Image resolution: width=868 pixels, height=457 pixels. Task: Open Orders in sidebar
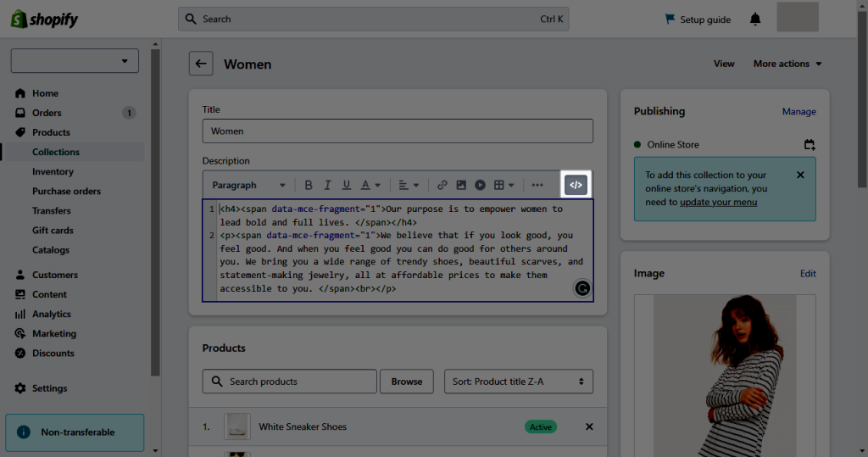[x=47, y=113]
